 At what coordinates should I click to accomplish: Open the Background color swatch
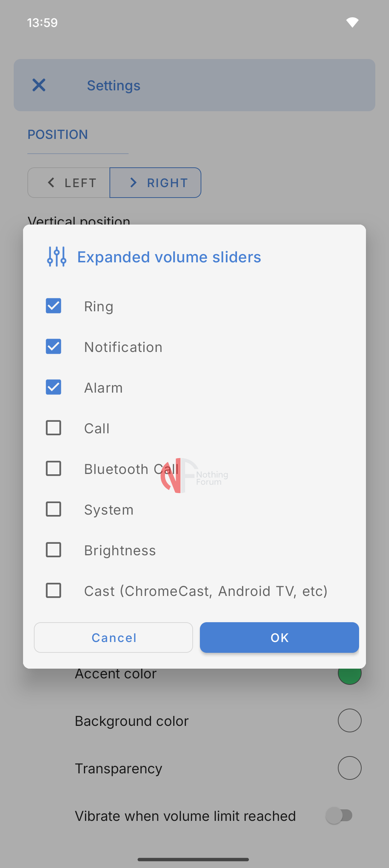[349, 720]
